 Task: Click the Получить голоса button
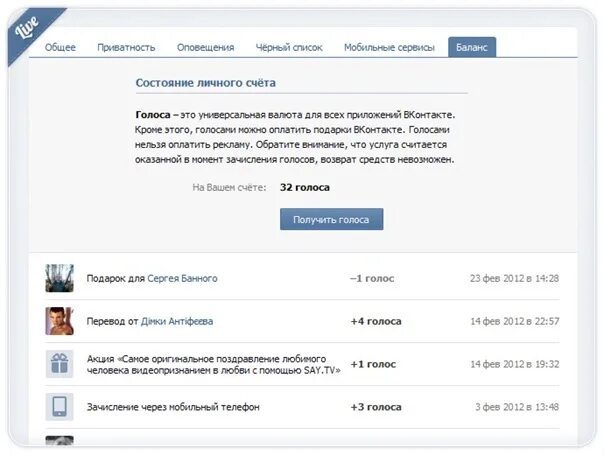331,219
